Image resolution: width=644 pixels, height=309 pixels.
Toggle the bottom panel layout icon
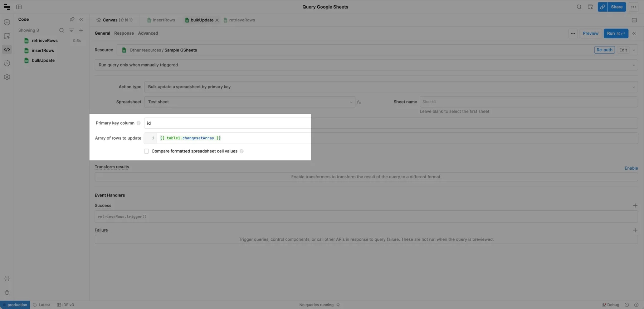pyautogui.click(x=634, y=20)
